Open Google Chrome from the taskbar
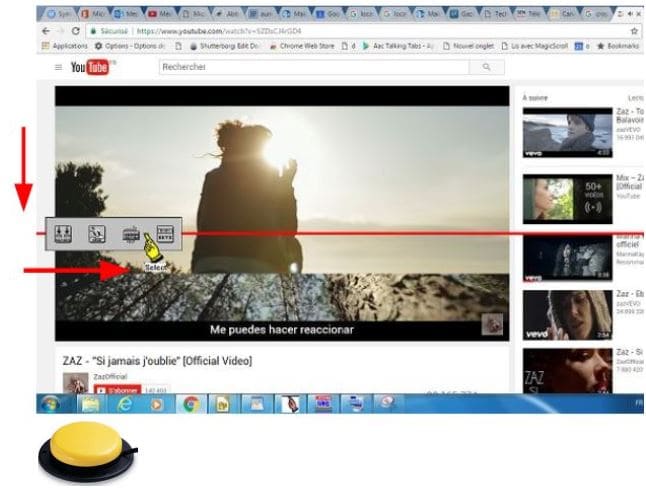646x488 pixels. point(190,405)
